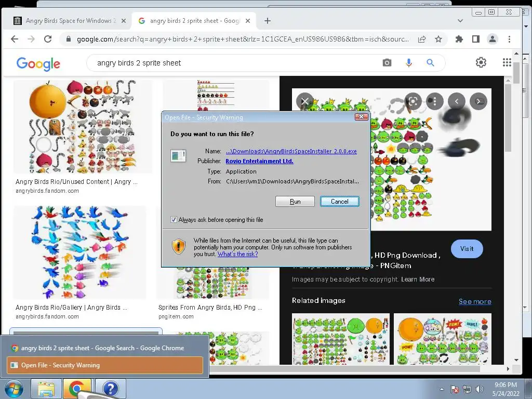The image size is (532, 399).
Task: Close the angry birds 2 sprite sheet tab
Action: point(248,21)
